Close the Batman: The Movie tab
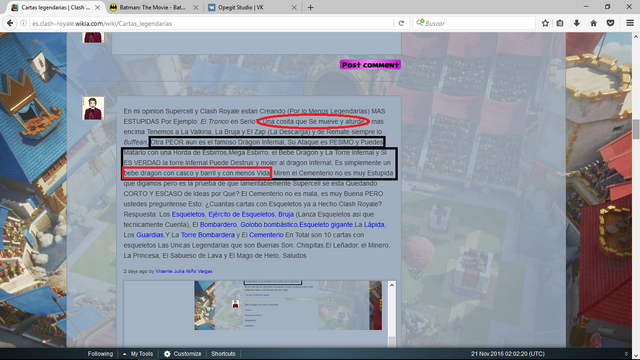This screenshot has height=360, width=640. (196, 7)
